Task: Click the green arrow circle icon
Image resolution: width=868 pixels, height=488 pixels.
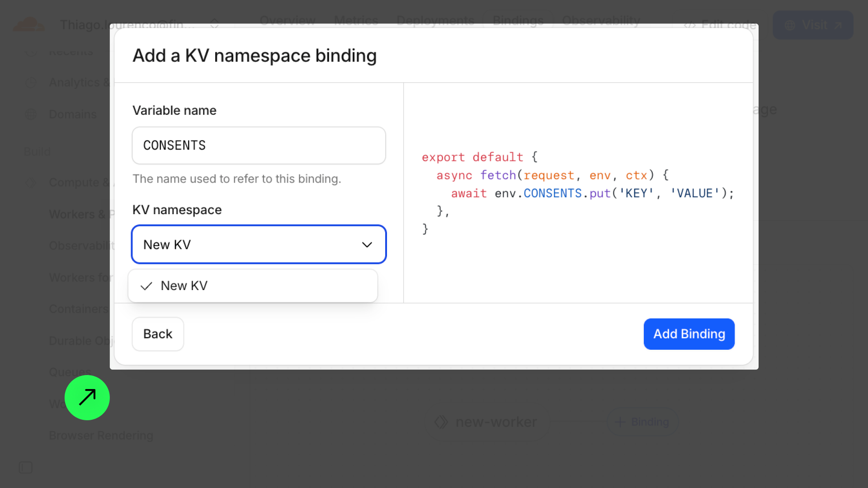Action: (x=87, y=398)
